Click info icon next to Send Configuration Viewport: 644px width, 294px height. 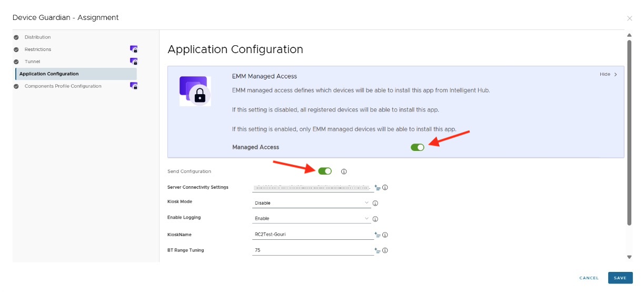pyautogui.click(x=344, y=171)
